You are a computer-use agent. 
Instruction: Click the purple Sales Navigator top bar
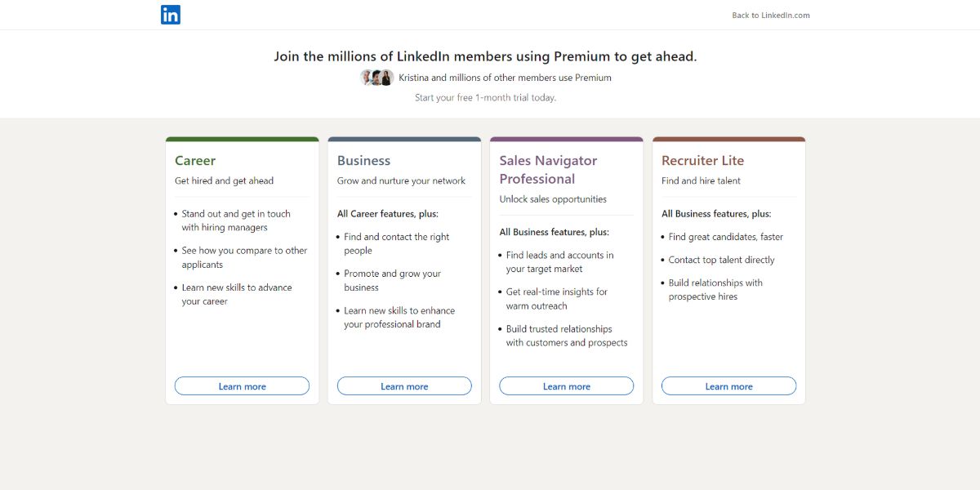pos(566,140)
